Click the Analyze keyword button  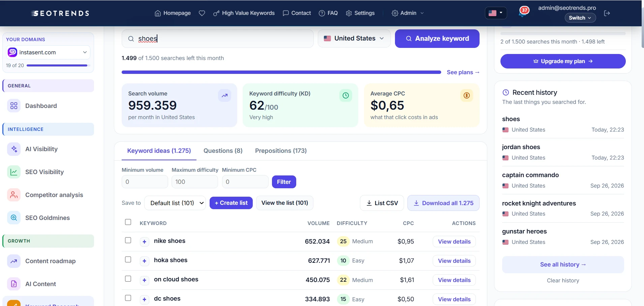pyautogui.click(x=437, y=38)
